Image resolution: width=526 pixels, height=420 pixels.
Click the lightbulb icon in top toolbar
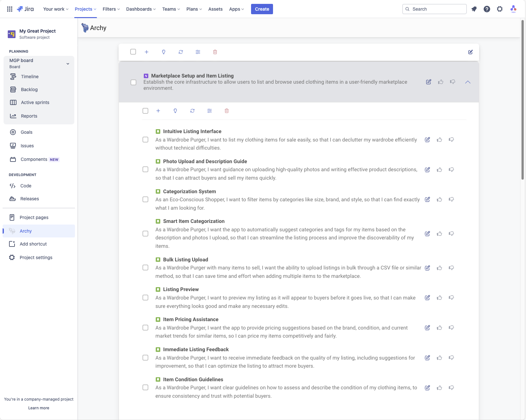163,52
